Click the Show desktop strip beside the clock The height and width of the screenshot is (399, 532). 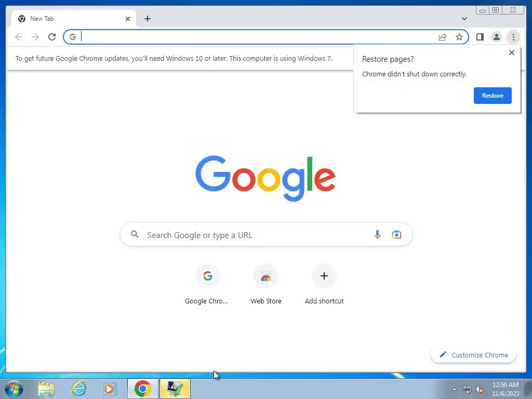(x=528, y=389)
